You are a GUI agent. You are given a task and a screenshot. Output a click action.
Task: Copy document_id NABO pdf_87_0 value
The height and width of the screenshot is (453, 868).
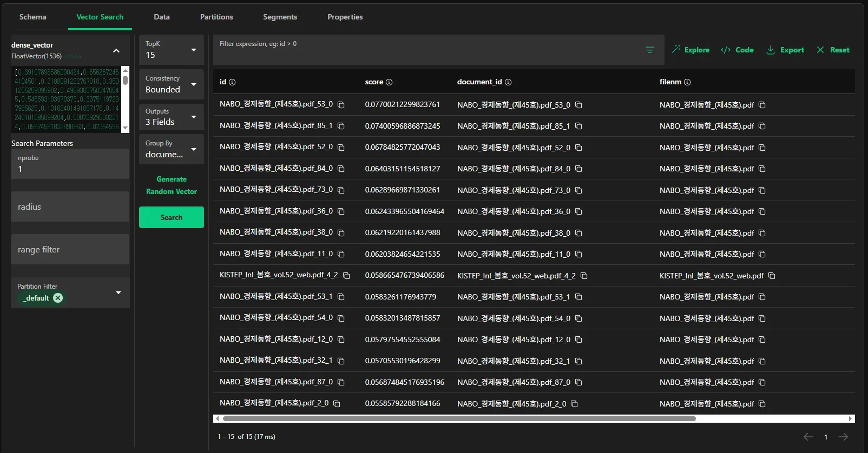point(578,382)
